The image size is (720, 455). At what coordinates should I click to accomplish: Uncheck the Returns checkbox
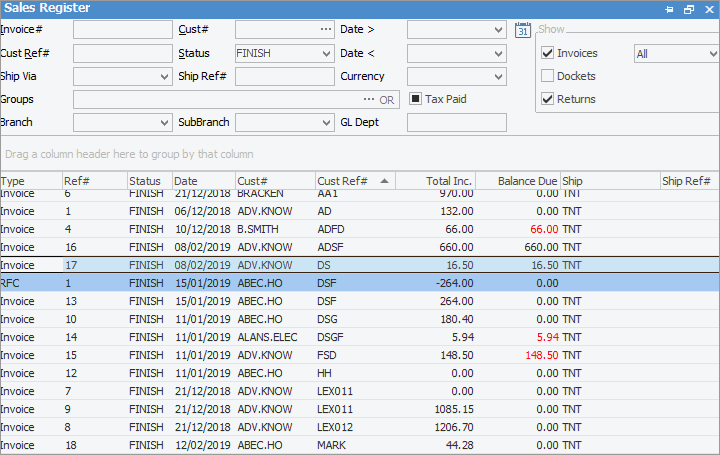(x=547, y=99)
